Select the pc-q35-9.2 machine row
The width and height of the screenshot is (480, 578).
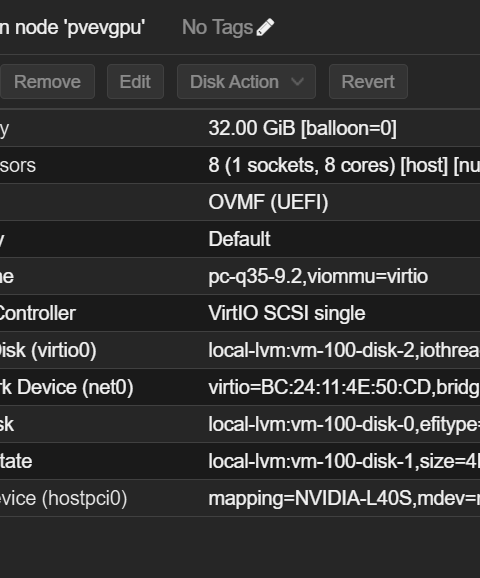pyautogui.click(x=240, y=276)
